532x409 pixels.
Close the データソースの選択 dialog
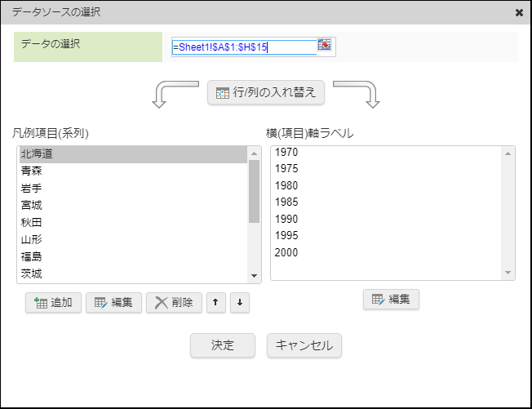(x=519, y=12)
